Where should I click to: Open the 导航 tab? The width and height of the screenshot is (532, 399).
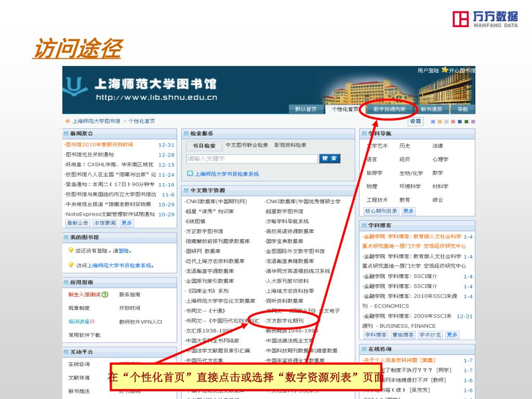point(463,109)
